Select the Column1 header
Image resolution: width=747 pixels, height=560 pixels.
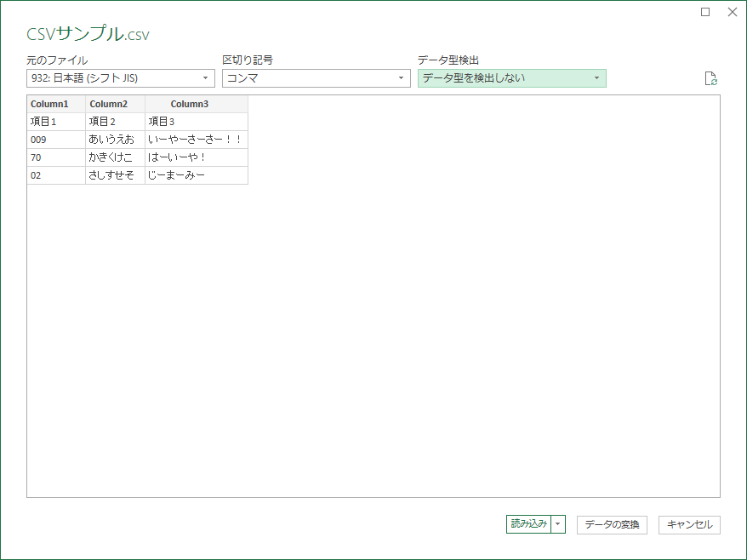(x=56, y=104)
